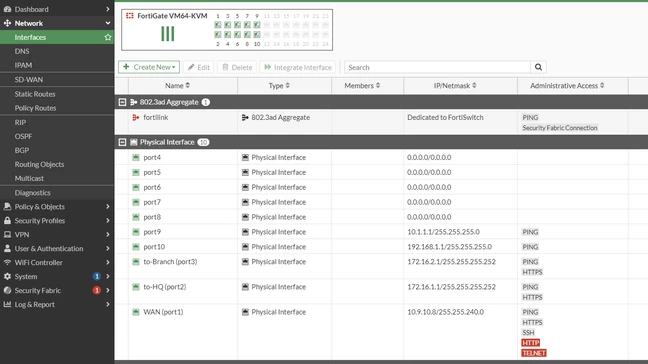The width and height of the screenshot is (648, 364).
Task: Click the Network section icon
Action: pos(7,23)
